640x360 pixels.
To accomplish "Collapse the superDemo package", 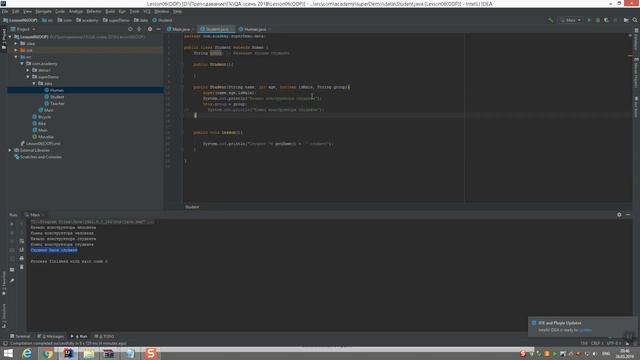I will 28,77.
